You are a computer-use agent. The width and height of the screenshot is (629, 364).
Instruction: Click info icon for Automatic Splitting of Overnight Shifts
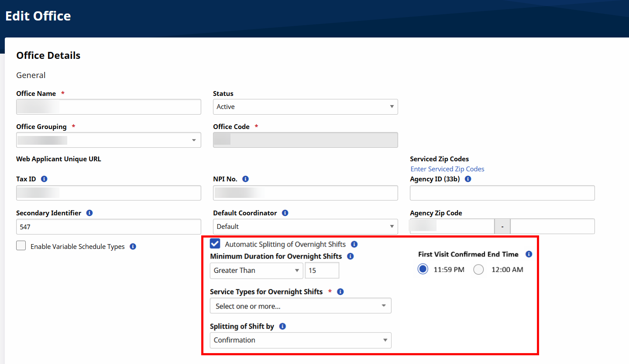tap(354, 245)
